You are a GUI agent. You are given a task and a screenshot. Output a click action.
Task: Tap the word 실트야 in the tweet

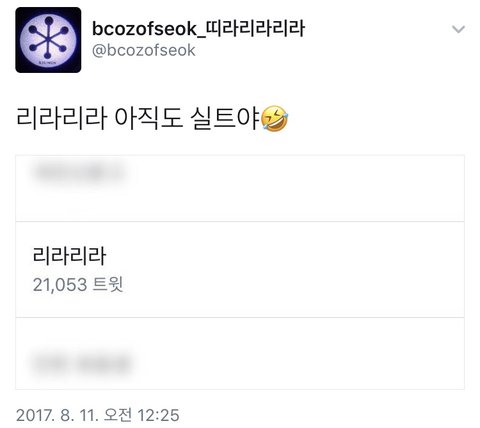(225, 118)
